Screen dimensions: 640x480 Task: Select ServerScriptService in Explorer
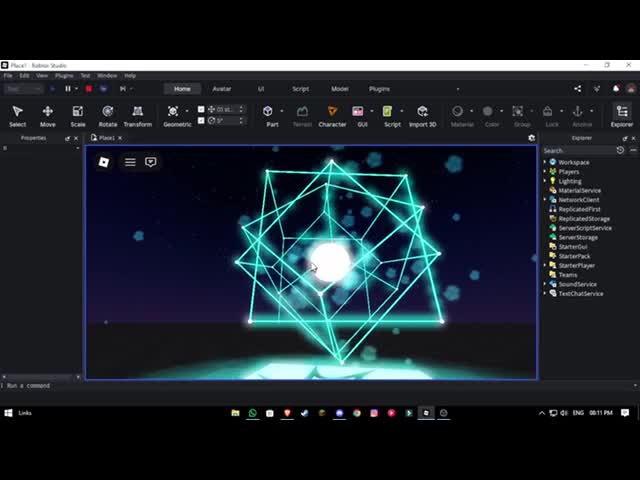585,228
